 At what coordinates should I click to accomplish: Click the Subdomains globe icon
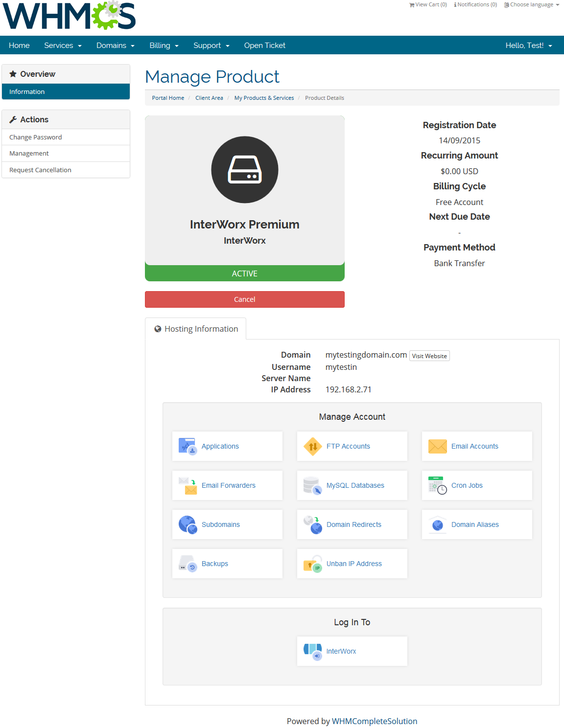188,524
